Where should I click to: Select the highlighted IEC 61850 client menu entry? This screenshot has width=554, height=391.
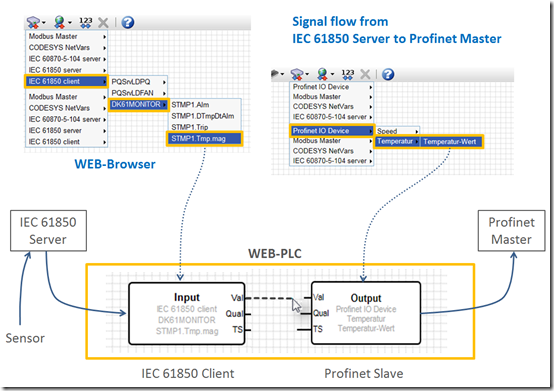pos(66,82)
